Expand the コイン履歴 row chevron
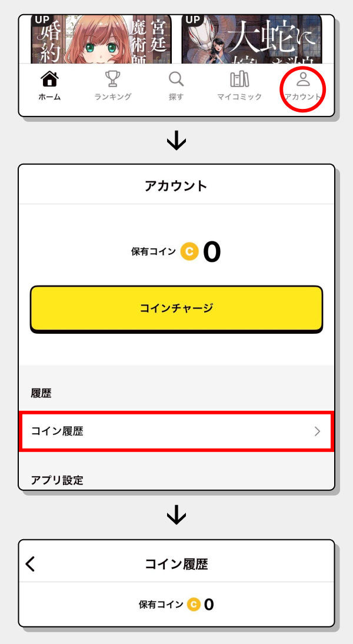The width and height of the screenshot is (353, 644). [x=317, y=431]
